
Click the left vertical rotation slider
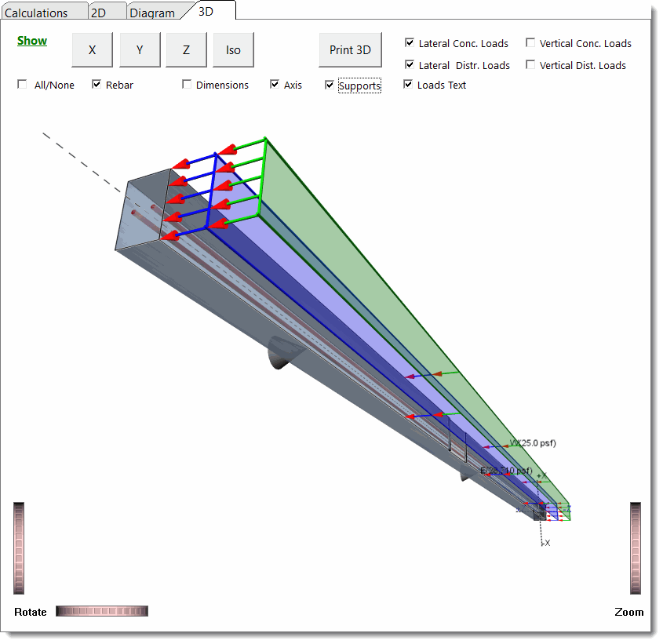pyautogui.click(x=19, y=548)
